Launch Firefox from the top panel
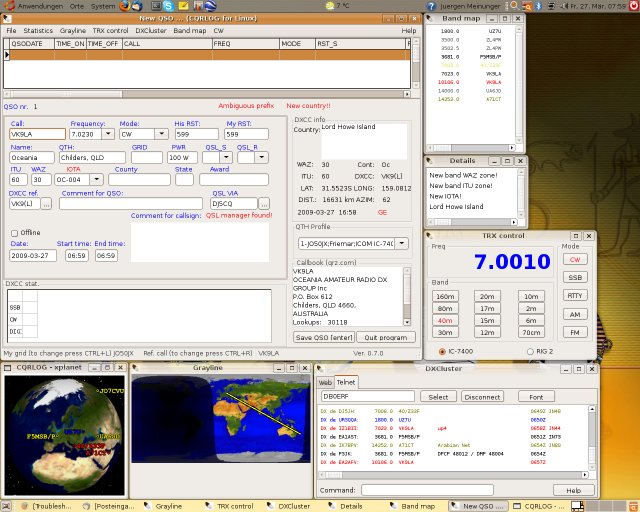This screenshot has width=640, height=512. point(125,6)
